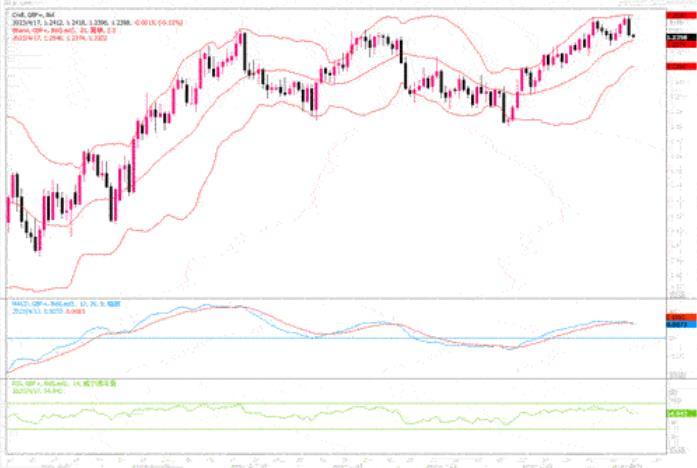Click the blue horizontal zero line in MACD panel

pos(300,338)
